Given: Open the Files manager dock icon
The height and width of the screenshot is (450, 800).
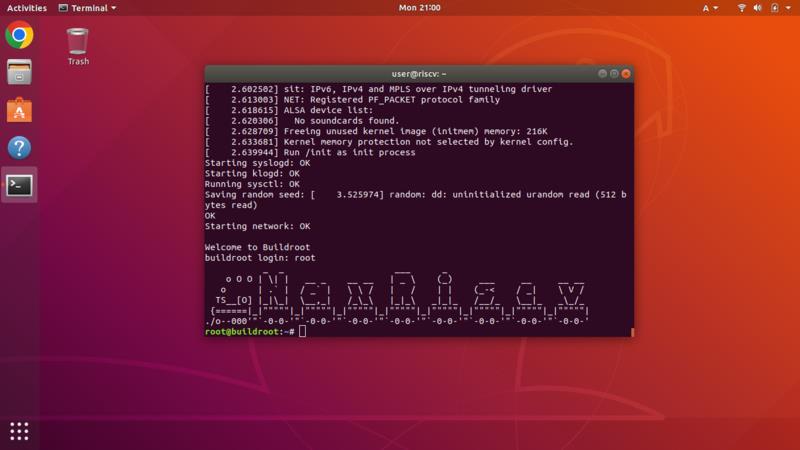Looking at the screenshot, I should point(19,72).
